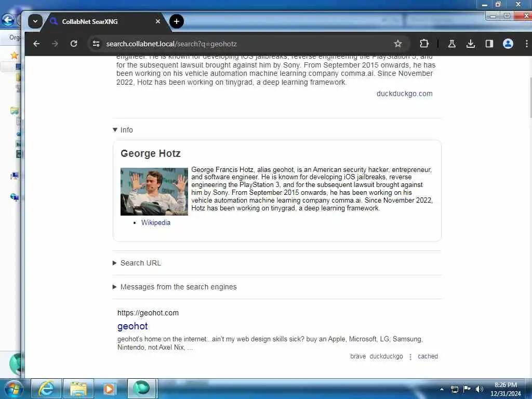Bookmark this page with the star icon
532x399 pixels.
coord(397,44)
